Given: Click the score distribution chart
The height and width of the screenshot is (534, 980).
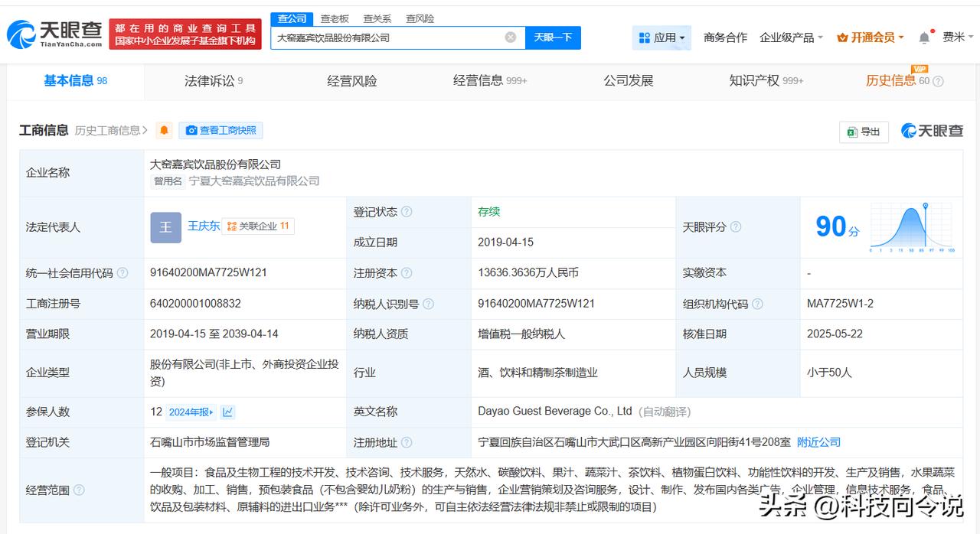Looking at the screenshot, I should point(911,227).
